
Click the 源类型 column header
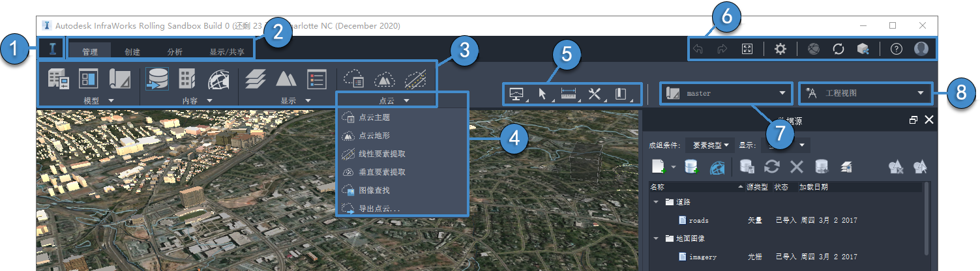tap(758, 187)
